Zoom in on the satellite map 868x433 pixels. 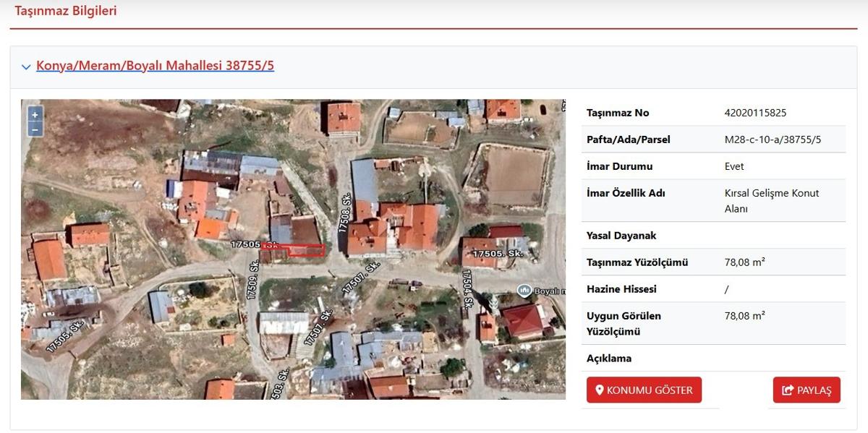click(35, 115)
